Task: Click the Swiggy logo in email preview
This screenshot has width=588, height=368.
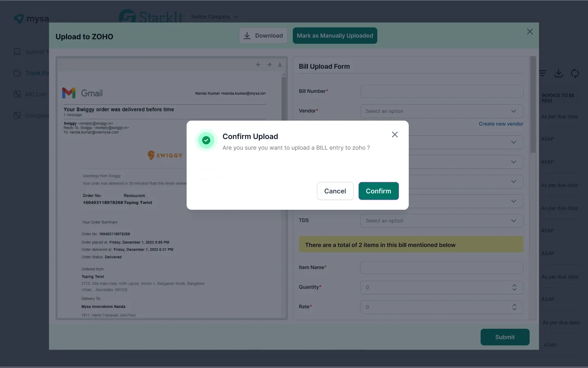Action: click(165, 155)
